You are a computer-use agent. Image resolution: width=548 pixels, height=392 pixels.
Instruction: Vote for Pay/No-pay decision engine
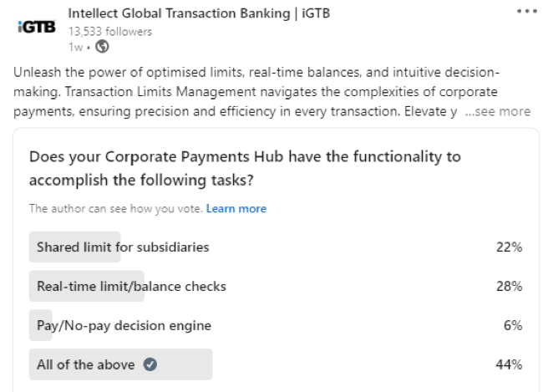click(x=276, y=325)
